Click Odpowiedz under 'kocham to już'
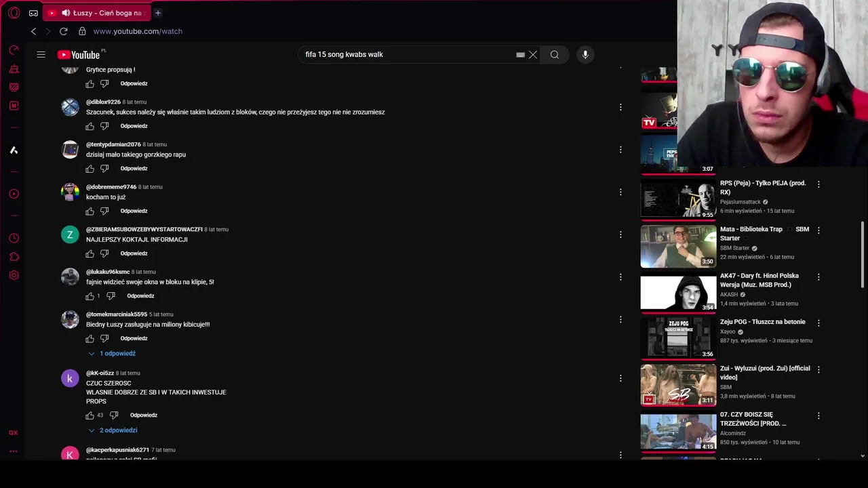868x488 pixels. click(x=134, y=211)
